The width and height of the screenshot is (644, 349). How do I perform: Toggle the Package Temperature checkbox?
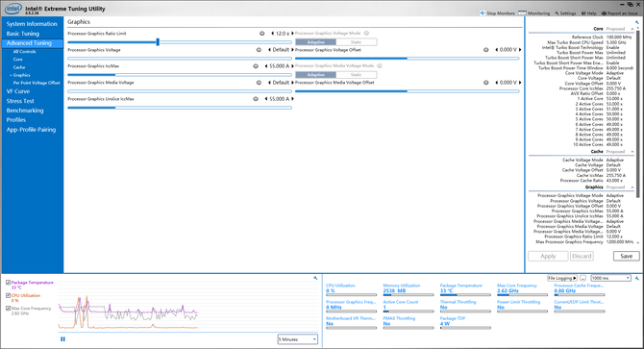coord(9,283)
